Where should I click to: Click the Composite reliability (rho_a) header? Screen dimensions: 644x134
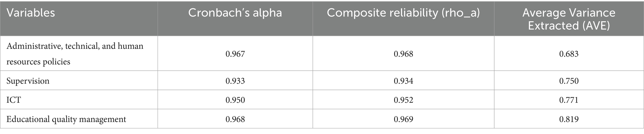click(403, 13)
